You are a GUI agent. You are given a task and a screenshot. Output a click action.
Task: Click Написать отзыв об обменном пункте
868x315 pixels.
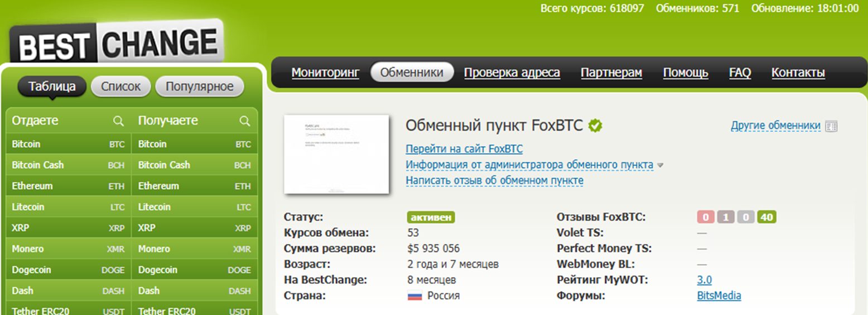(x=494, y=180)
